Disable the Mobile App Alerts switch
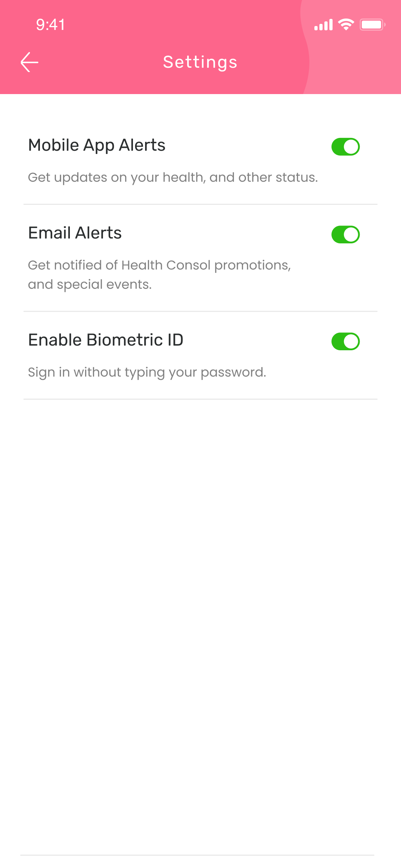Image resolution: width=401 pixels, height=868 pixels. tap(345, 147)
